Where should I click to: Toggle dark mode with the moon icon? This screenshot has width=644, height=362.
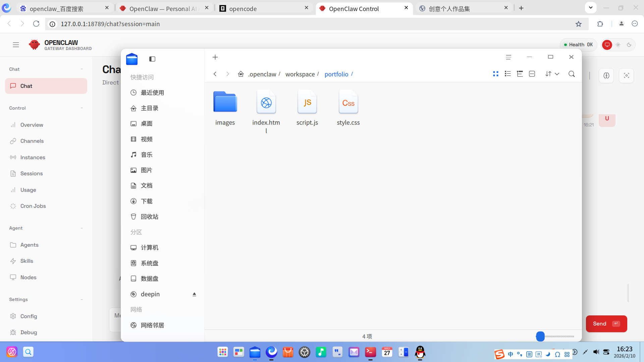[629, 45]
